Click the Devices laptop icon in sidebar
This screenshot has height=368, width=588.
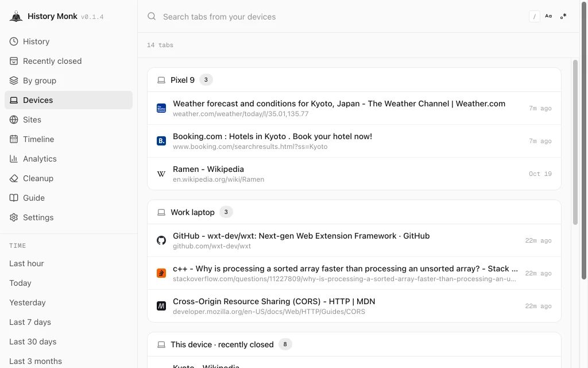click(x=14, y=100)
